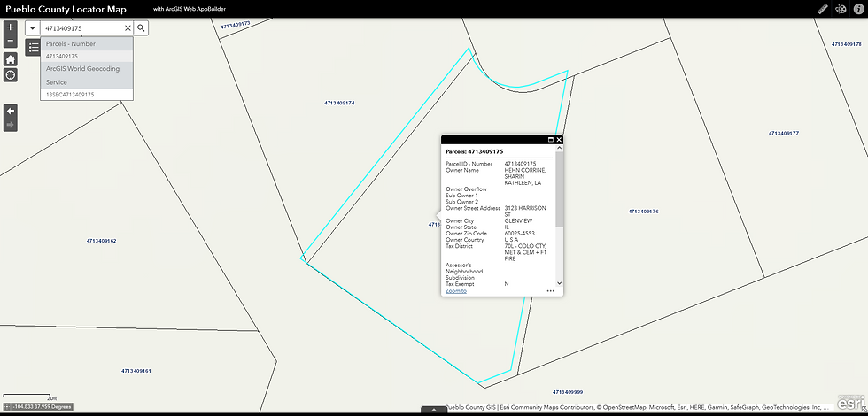Click parcel label 4713409162 on map
Image resolution: width=868 pixels, height=416 pixels.
[101, 241]
